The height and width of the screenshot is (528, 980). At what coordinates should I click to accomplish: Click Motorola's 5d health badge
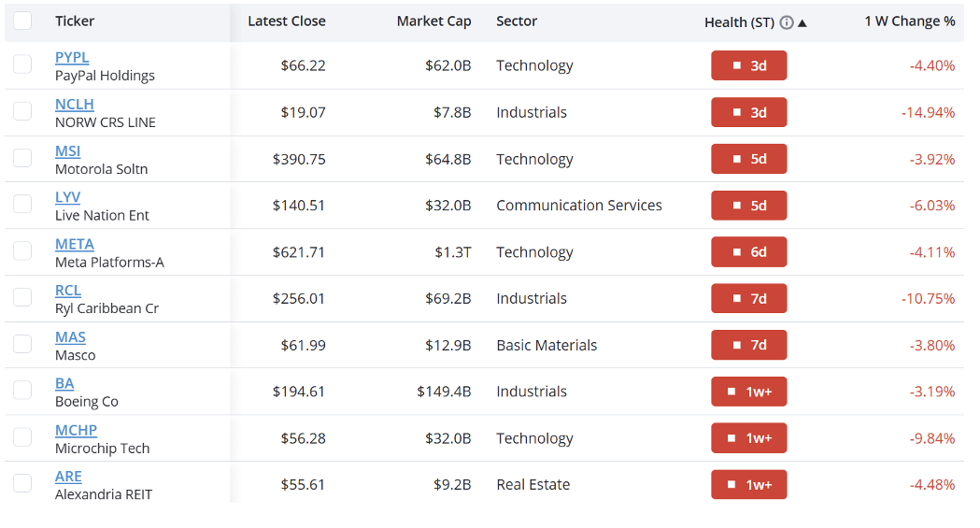748,159
